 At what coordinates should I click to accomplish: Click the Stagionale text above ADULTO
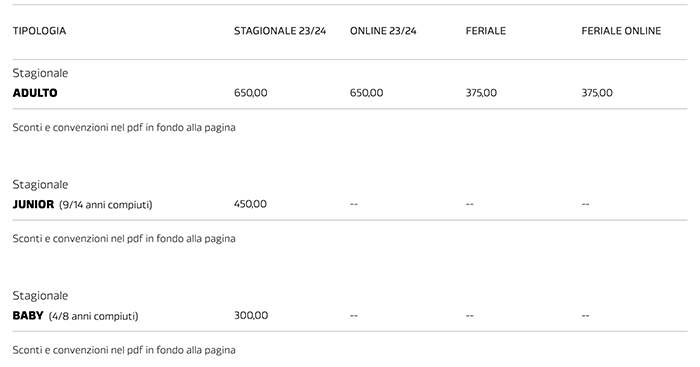(x=40, y=73)
